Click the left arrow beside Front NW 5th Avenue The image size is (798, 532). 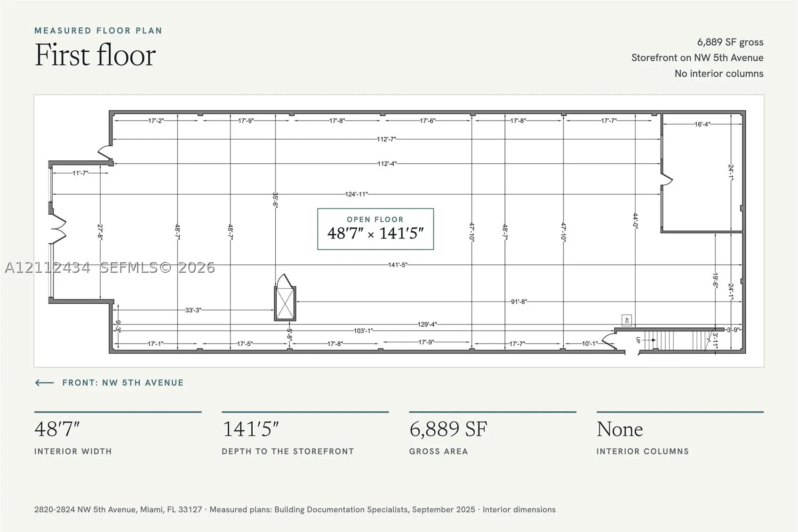pyautogui.click(x=45, y=383)
